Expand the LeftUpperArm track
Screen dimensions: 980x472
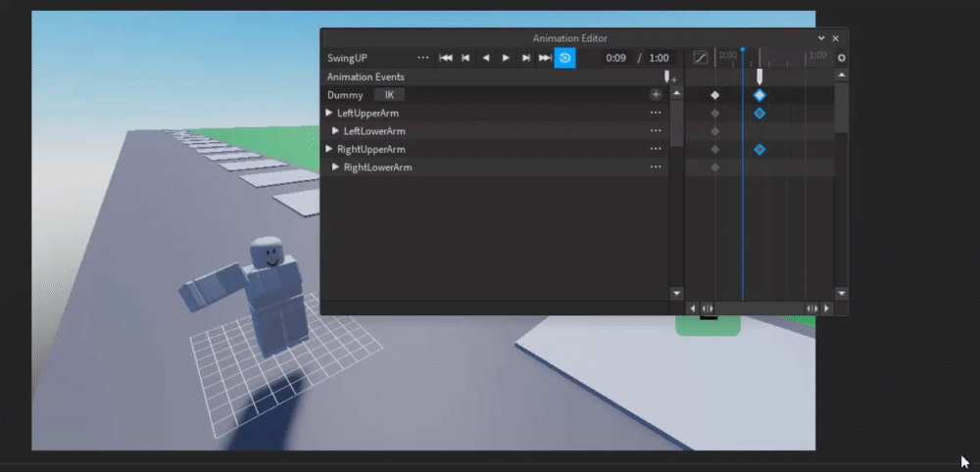click(x=329, y=113)
